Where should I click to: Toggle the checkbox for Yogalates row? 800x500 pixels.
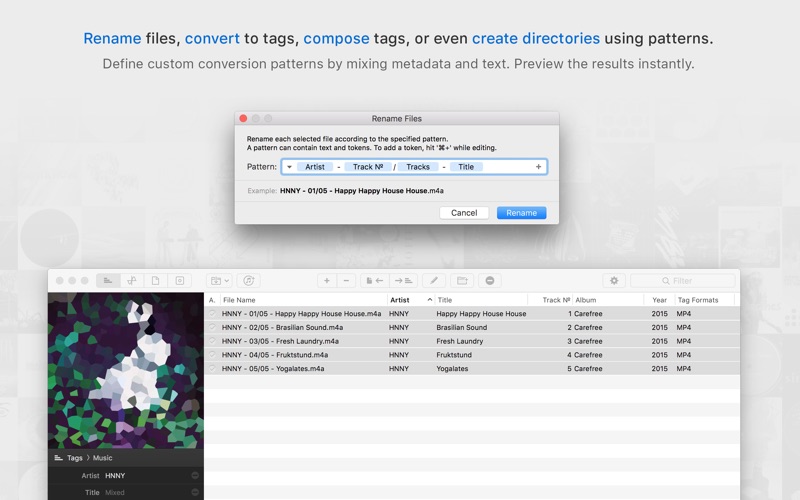(212, 368)
